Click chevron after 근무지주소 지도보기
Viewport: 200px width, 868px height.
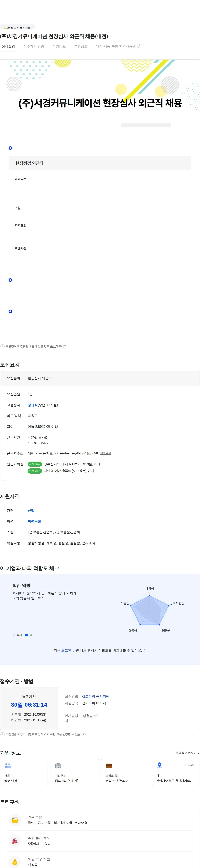pos(113,454)
